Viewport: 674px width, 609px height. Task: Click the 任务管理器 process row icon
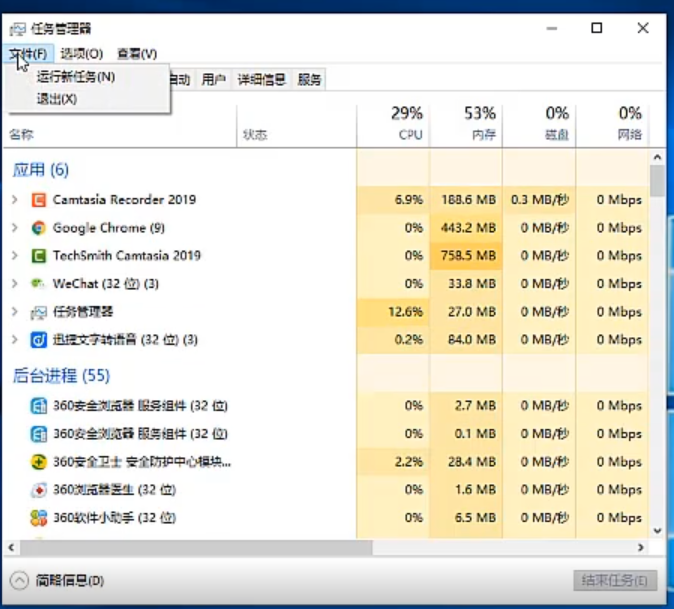(38, 312)
